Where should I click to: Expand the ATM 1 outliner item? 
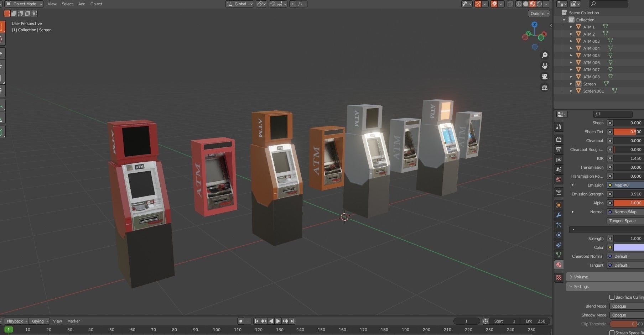[x=571, y=27]
